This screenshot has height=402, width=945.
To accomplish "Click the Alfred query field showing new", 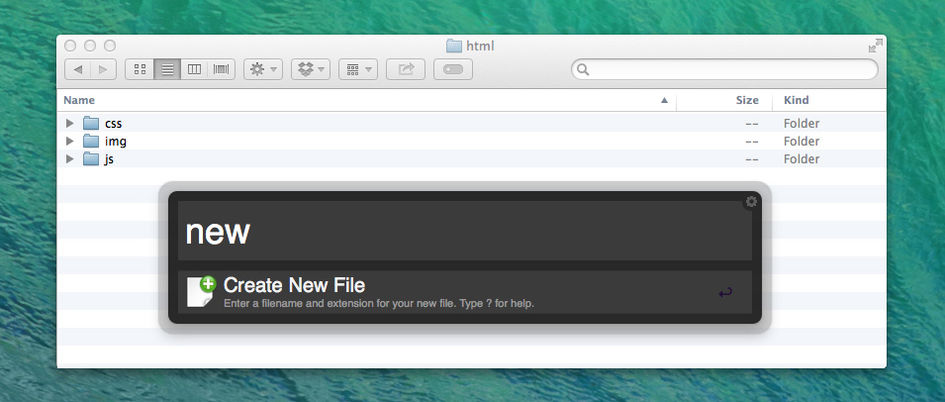I will click(x=465, y=231).
